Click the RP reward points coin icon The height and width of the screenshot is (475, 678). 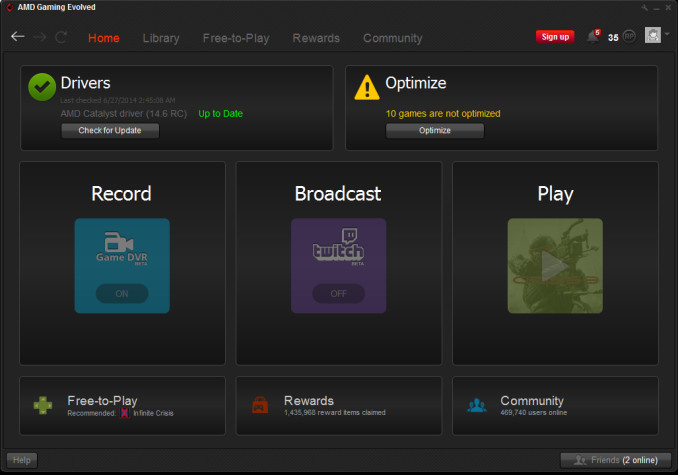click(630, 37)
